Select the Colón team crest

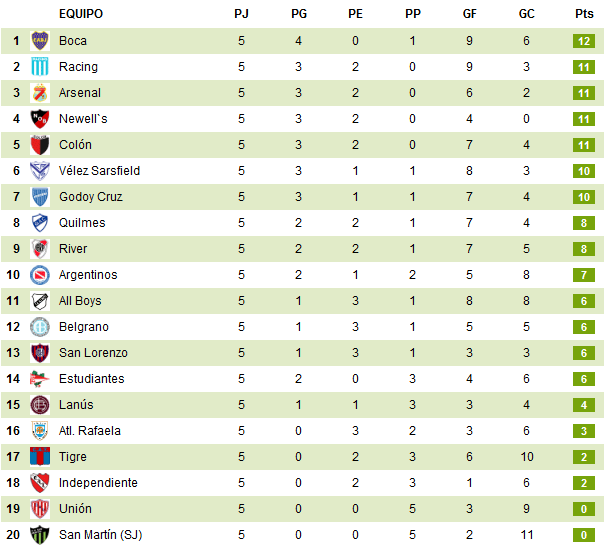point(40,145)
